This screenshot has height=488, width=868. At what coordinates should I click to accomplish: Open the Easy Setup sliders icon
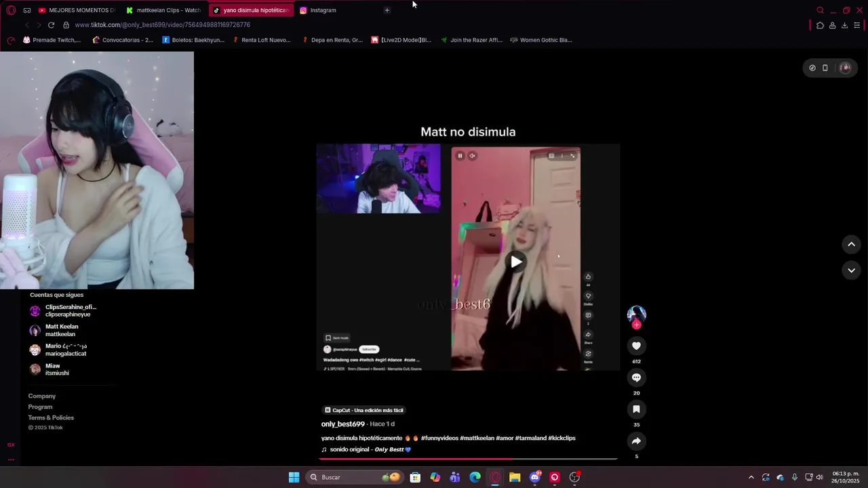pyautogui.click(x=857, y=25)
